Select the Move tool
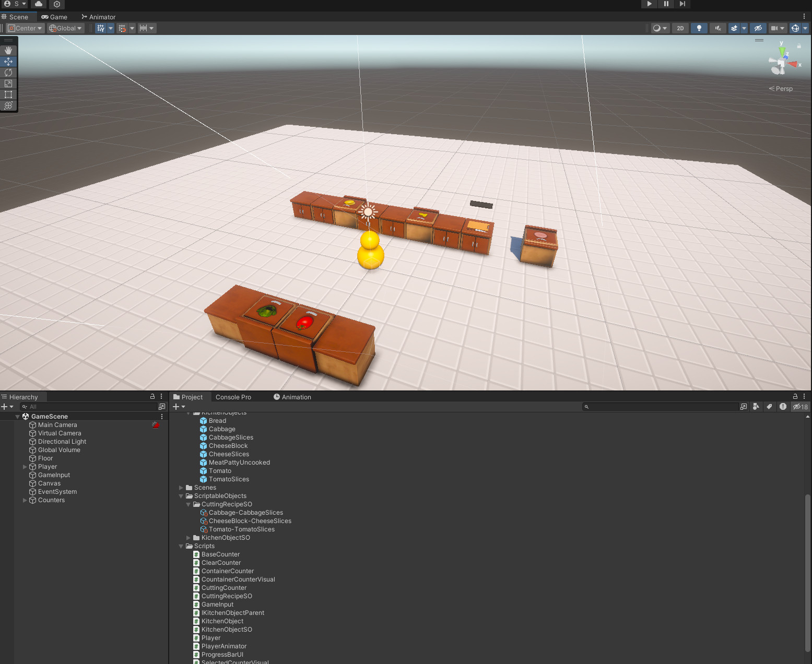 click(x=8, y=62)
